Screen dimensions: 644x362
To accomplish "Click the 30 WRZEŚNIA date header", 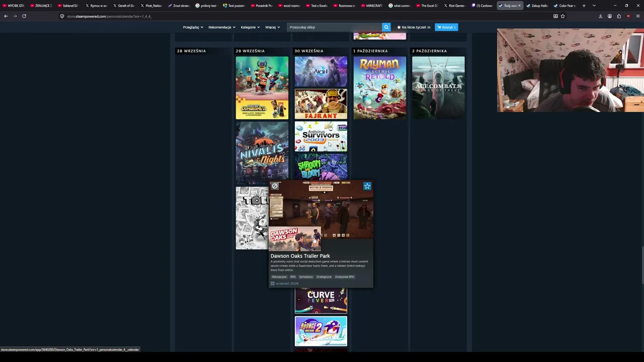I will point(309,51).
